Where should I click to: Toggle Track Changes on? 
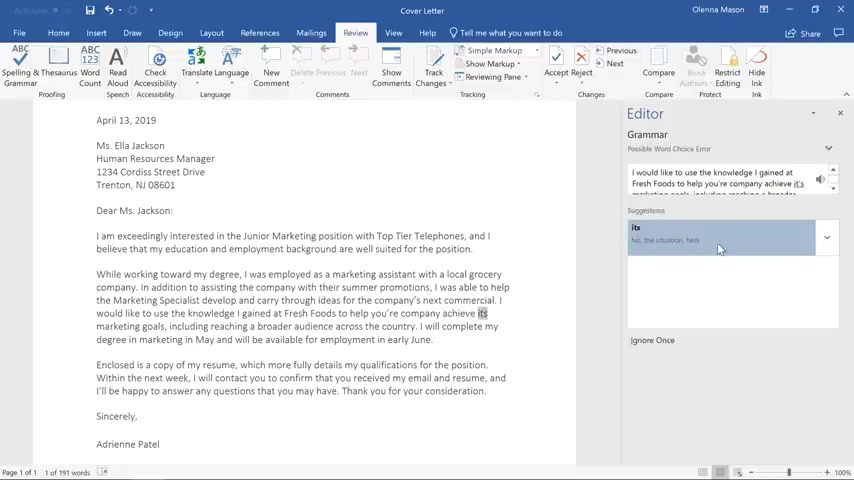tap(434, 66)
